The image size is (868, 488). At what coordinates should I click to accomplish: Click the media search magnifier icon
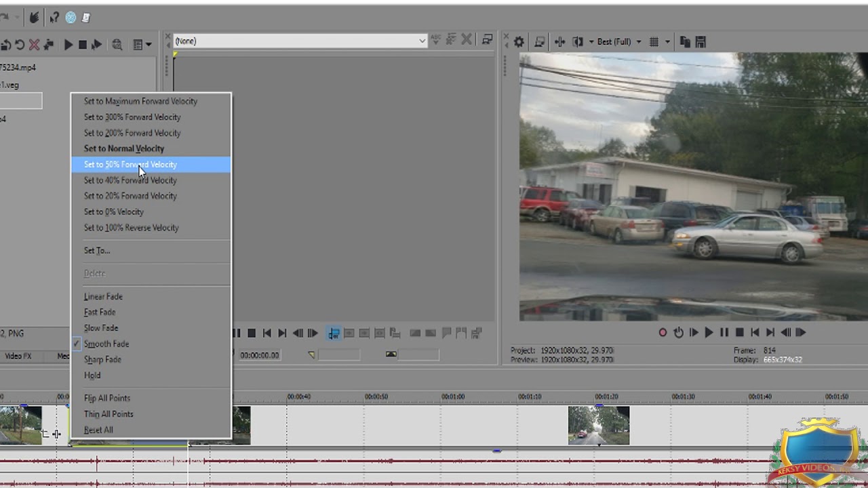click(x=117, y=45)
